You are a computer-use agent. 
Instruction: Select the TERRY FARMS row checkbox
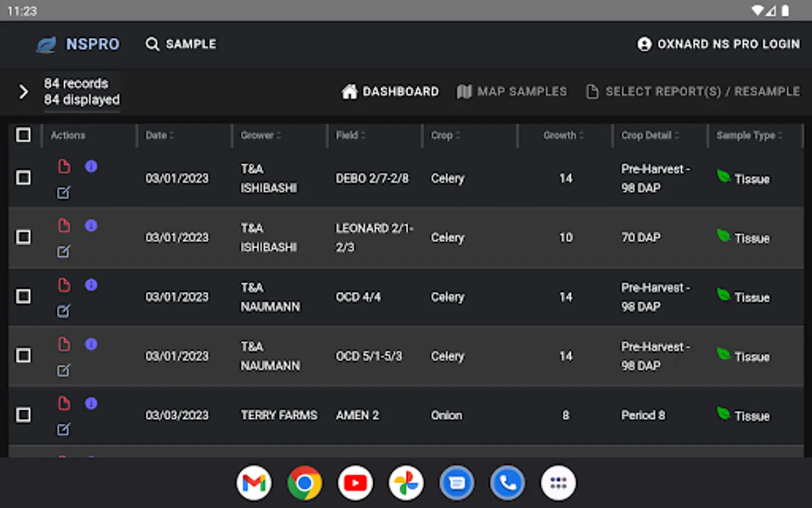[x=24, y=415]
